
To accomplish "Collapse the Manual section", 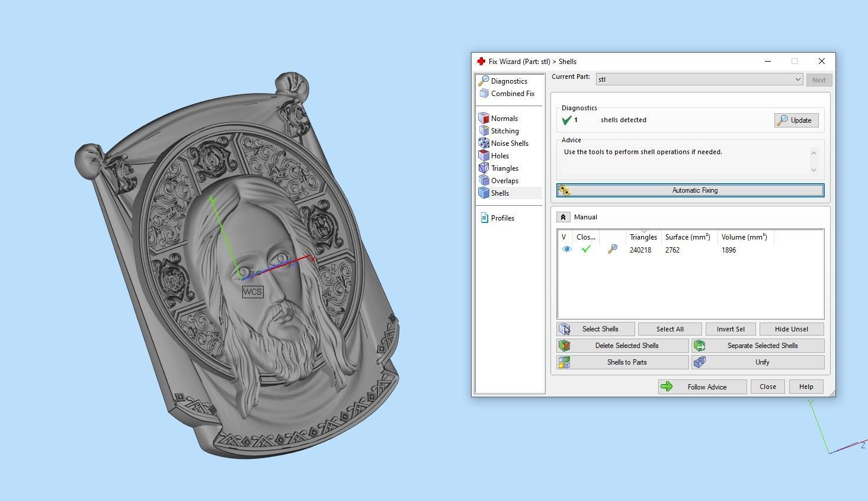I will (563, 217).
